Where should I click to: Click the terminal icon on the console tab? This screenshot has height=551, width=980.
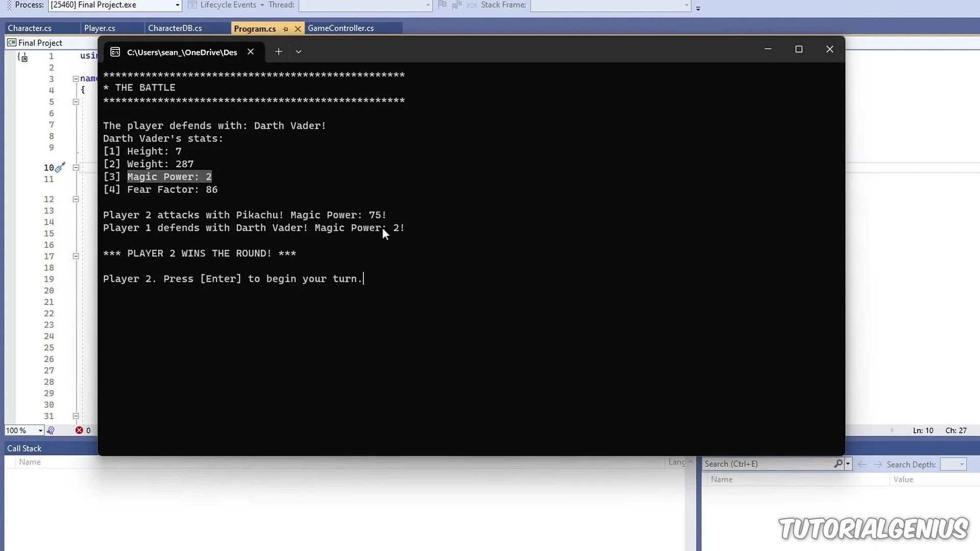pos(115,52)
